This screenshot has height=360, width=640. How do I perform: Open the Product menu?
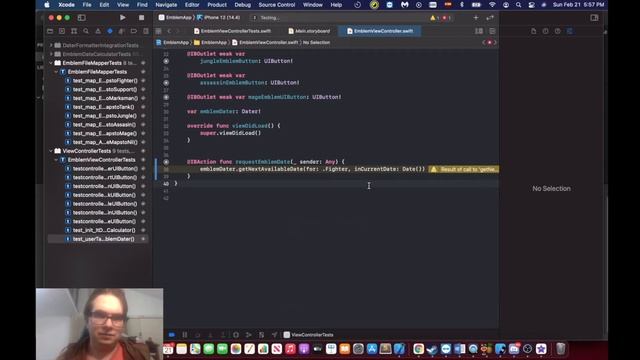point(217,5)
